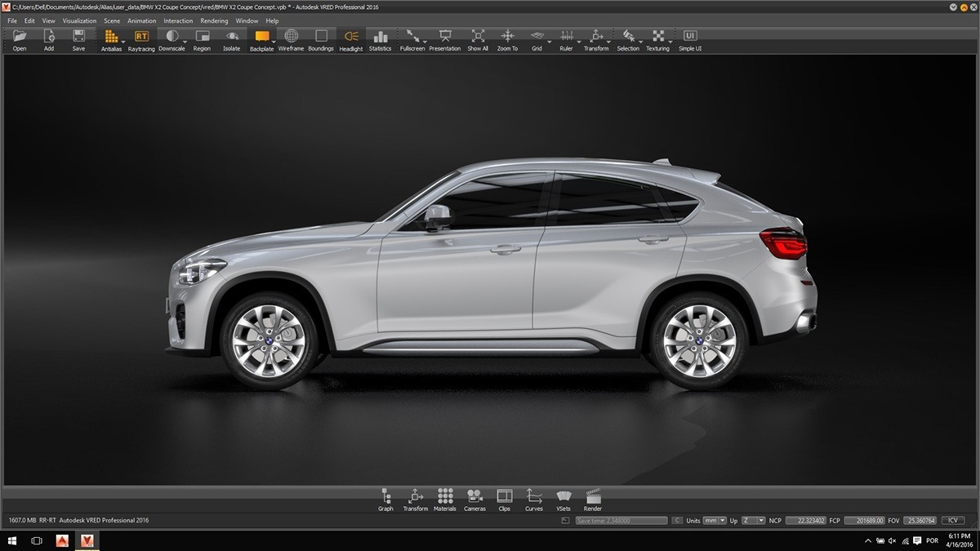Click the Statistics toolbar icon

(380, 37)
